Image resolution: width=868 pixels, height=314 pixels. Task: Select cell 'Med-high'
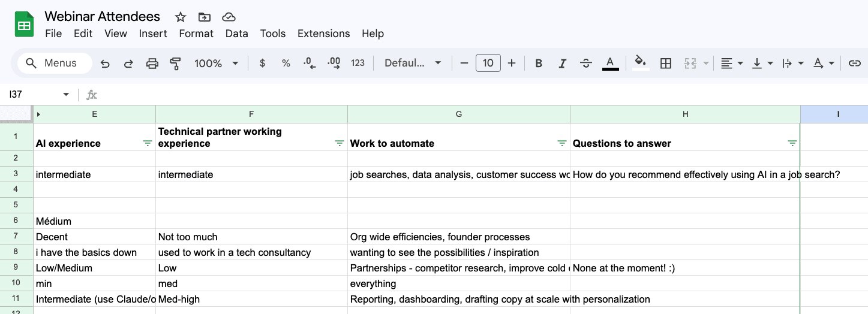pyautogui.click(x=251, y=298)
